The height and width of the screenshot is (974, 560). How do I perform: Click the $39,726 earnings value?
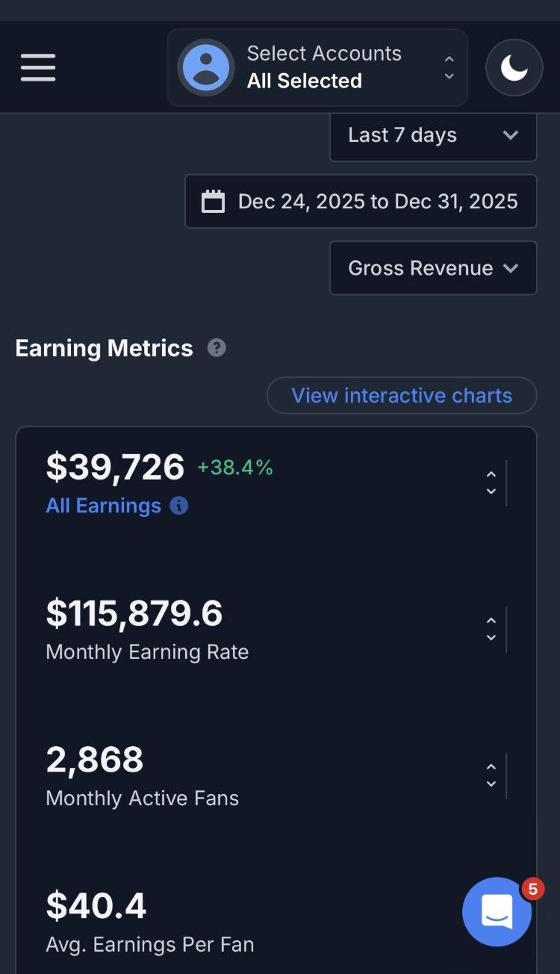point(115,468)
